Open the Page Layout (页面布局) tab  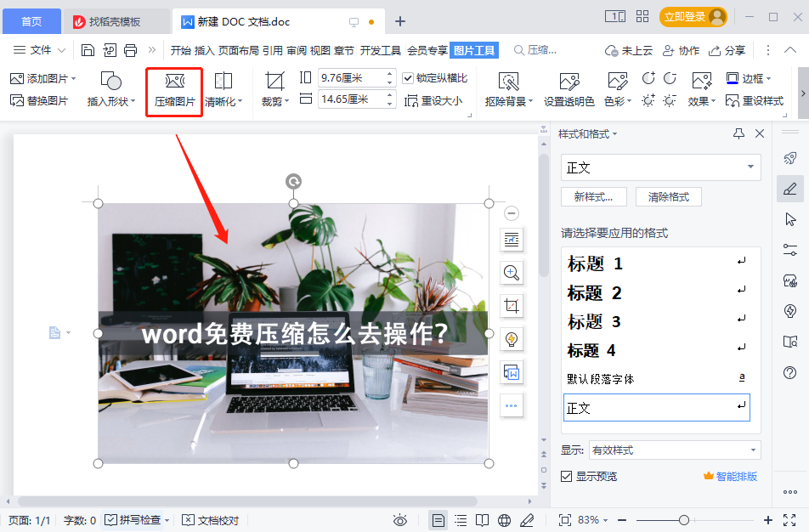(x=238, y=50)
